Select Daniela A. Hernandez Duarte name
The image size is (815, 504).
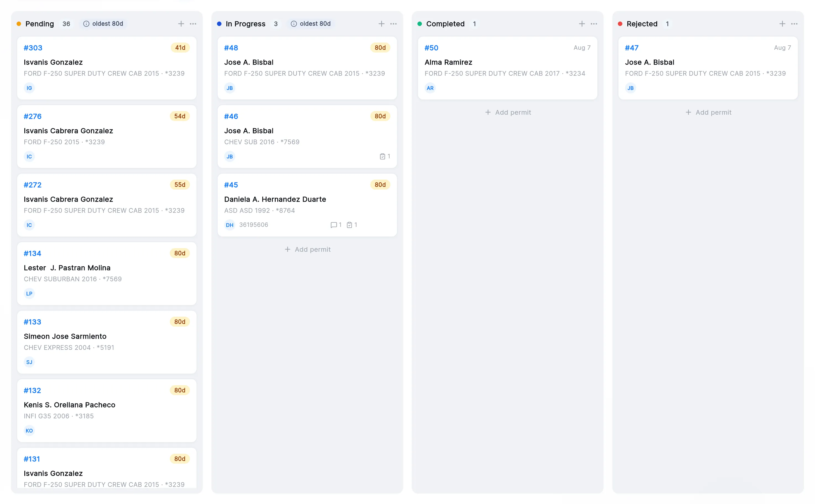tap(275, 199)
